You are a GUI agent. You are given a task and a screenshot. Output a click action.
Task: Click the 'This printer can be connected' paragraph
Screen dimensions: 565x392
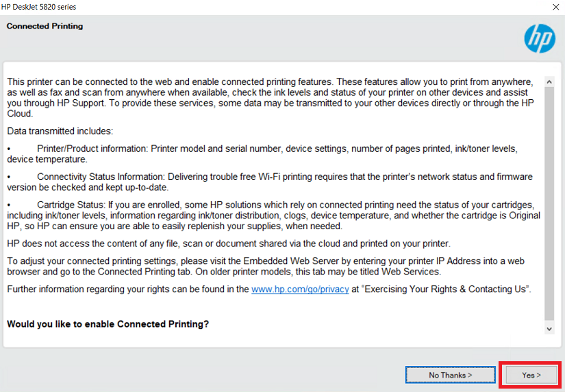(271, 98)
